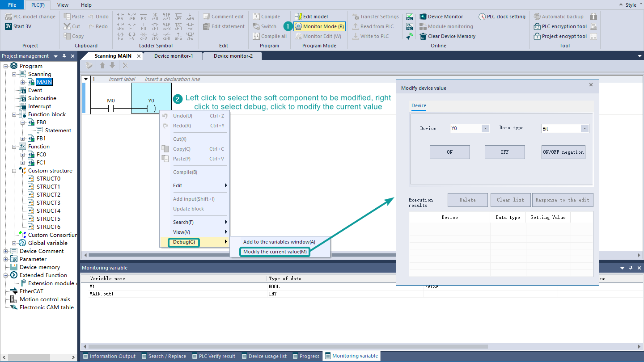
Task: Collapse the Function block tree node
Action: pos(14,114)
